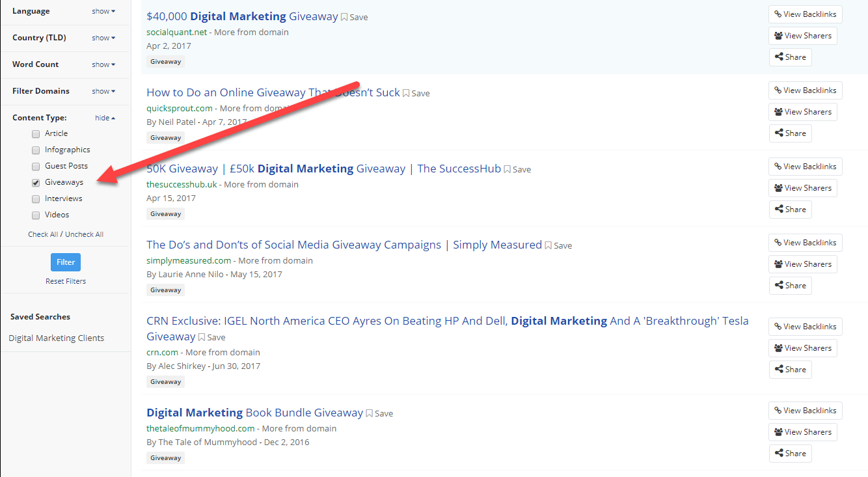View Backlinks for crn.com article
This screenshot has width=868, height=477.
click(x=806, y=327)
